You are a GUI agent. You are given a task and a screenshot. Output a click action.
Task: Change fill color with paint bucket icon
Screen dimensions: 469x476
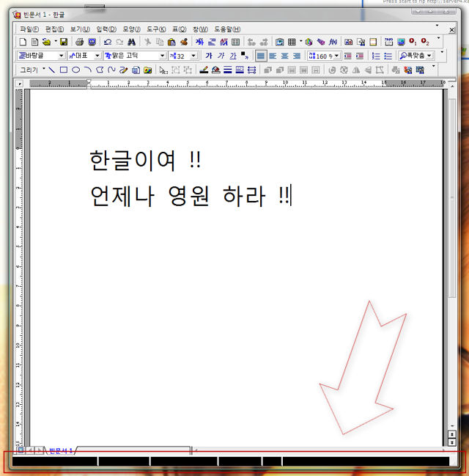pyautogui.click(x=215, y=70)
